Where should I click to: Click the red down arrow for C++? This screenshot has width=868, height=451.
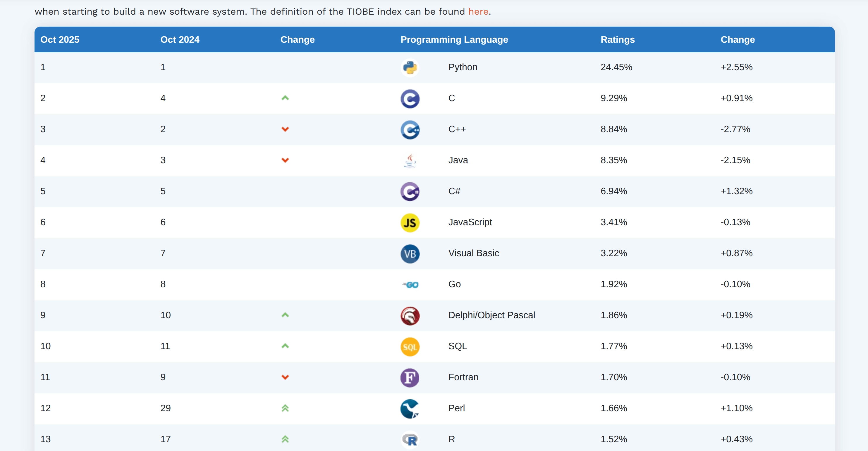click(285, 129)
